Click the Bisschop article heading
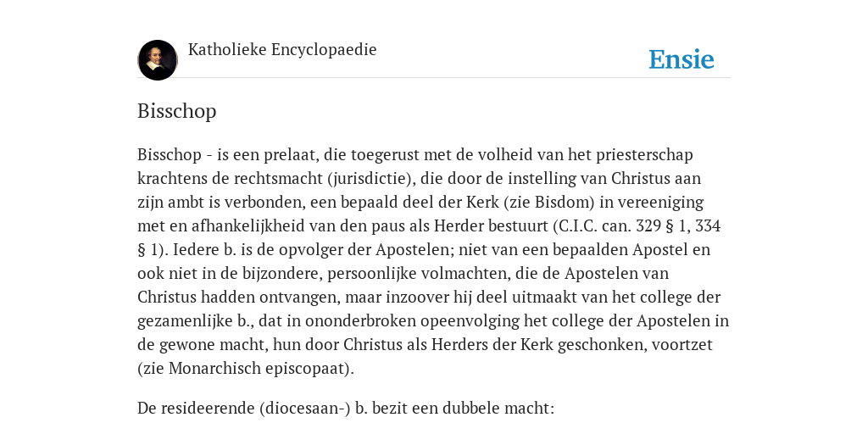The image size is (868, 434). pyautogui.click(x=176, y=111)
